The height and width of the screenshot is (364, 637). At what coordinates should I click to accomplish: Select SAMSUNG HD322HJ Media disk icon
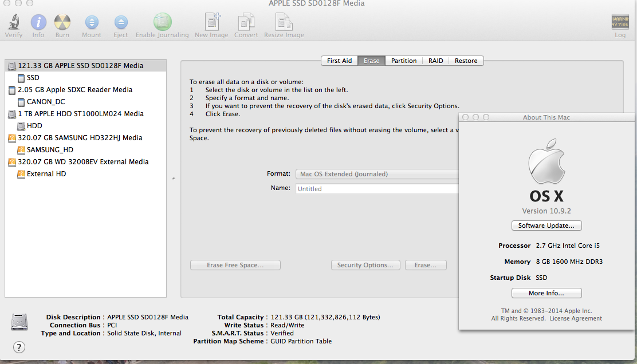point(12,138)
